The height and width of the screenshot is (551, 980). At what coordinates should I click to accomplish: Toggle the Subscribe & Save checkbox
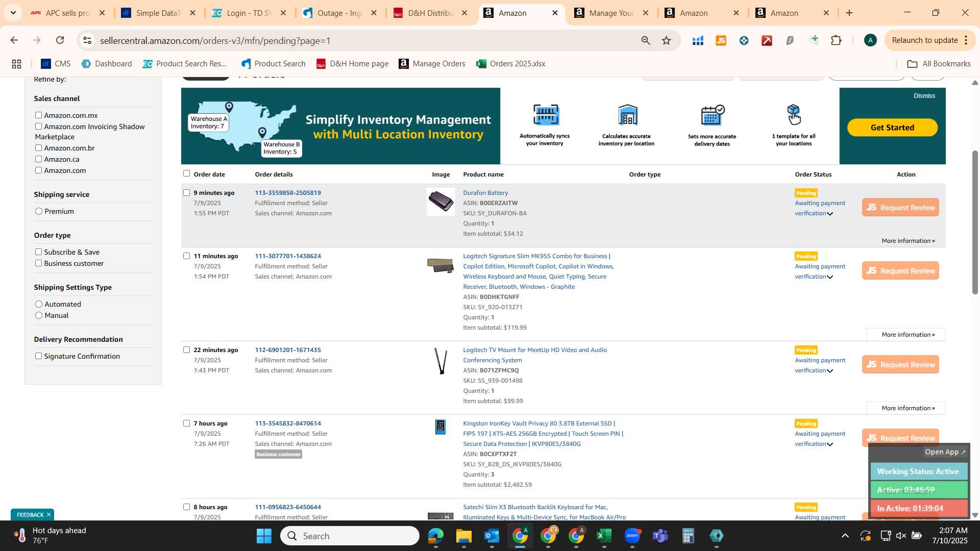(x=38, y=252)
